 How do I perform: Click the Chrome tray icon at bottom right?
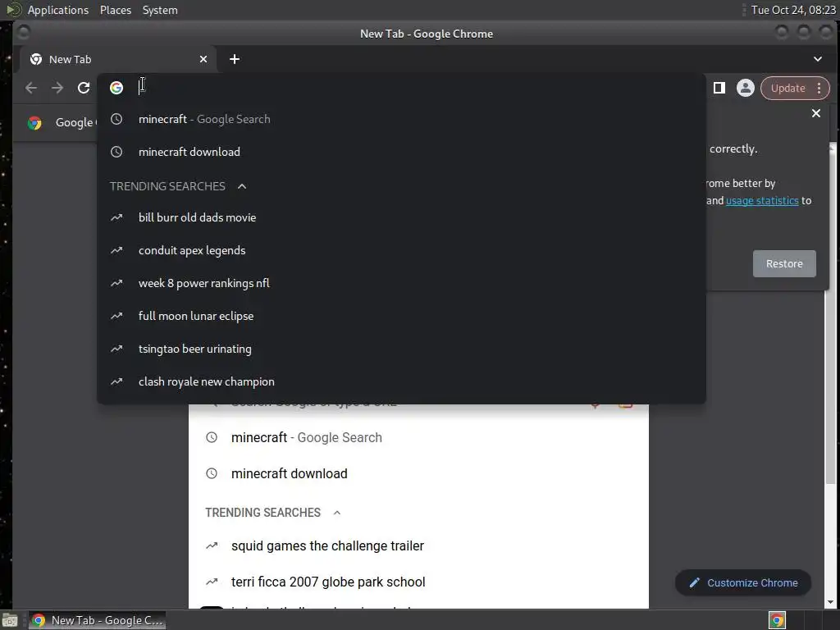777,620
